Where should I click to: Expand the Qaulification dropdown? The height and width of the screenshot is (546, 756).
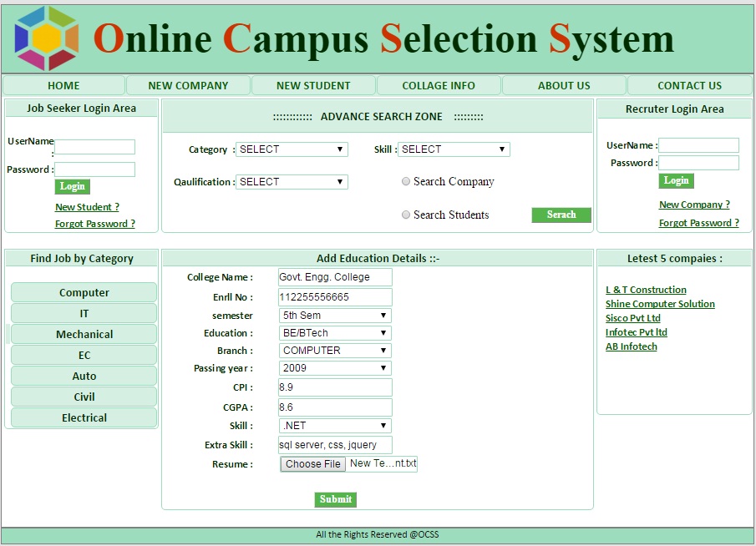[292, 182]
